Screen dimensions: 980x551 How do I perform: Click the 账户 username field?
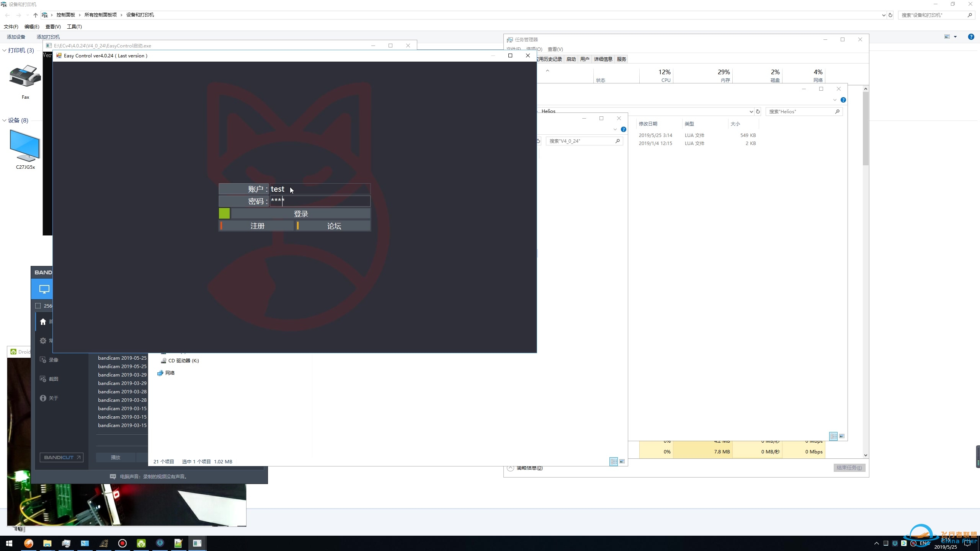(320, 189)
